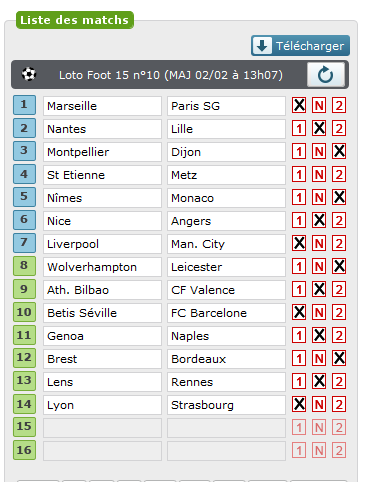
Task: Uncheck the X mark on Liverpool home win
Action: [x=299, y=244]
